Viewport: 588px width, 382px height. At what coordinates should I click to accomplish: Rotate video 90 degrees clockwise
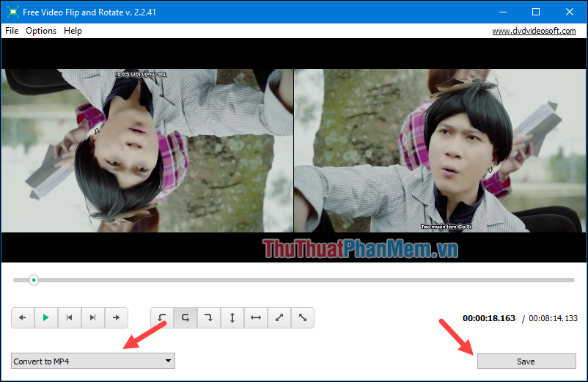209,317
